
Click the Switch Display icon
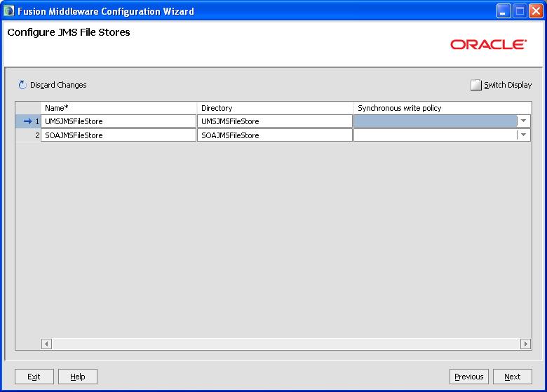(476, 85)
